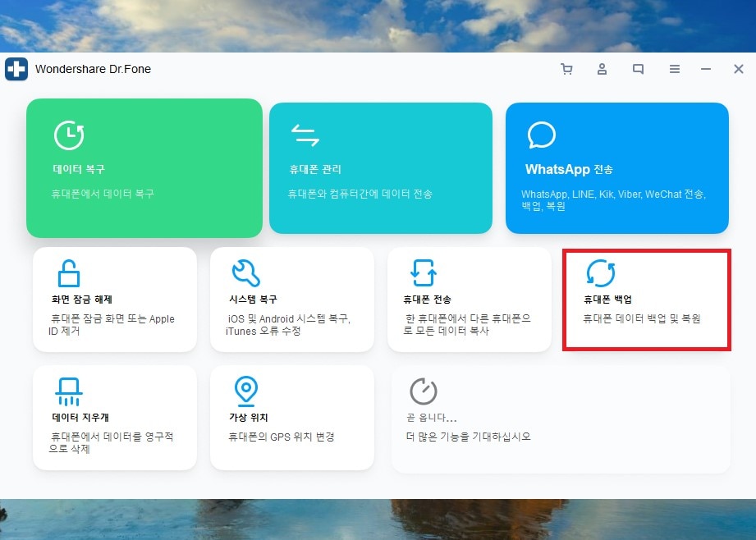Open the feedback chat icon
The width and height of the screenshot is (756, 540).
point(638,69)
